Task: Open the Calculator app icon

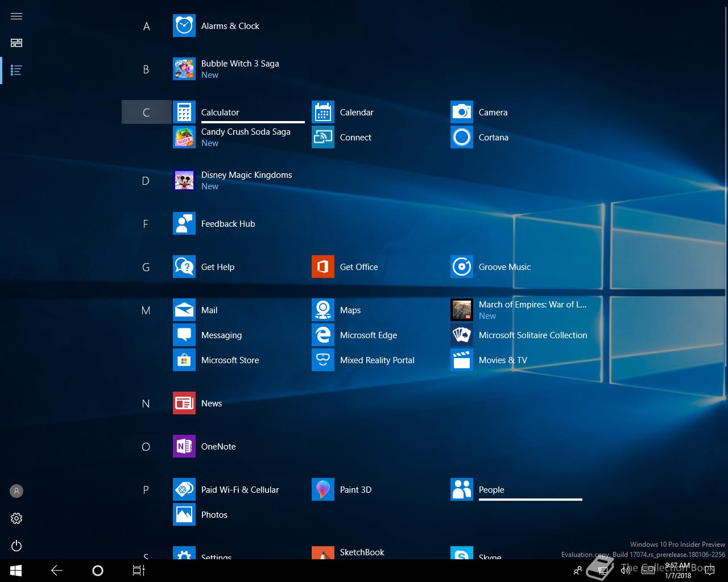Action: point(184,113)
